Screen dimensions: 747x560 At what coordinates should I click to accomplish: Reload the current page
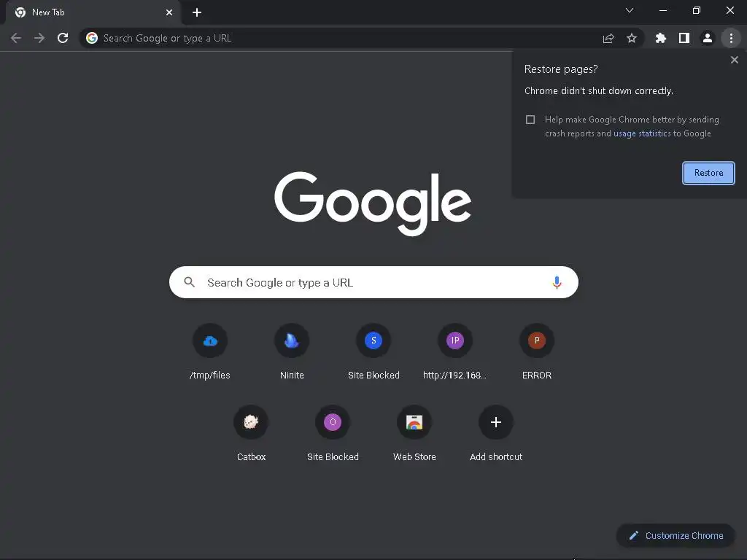coord(63,38)
